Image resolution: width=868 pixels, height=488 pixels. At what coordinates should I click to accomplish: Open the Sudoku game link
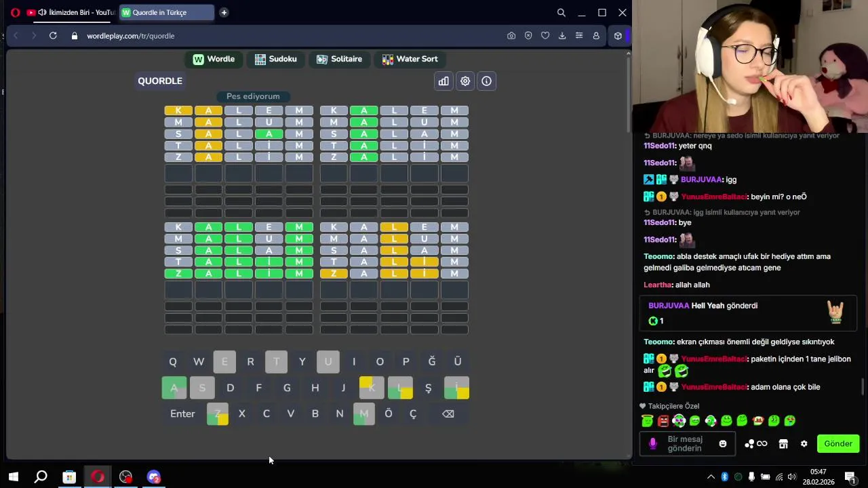275,59
